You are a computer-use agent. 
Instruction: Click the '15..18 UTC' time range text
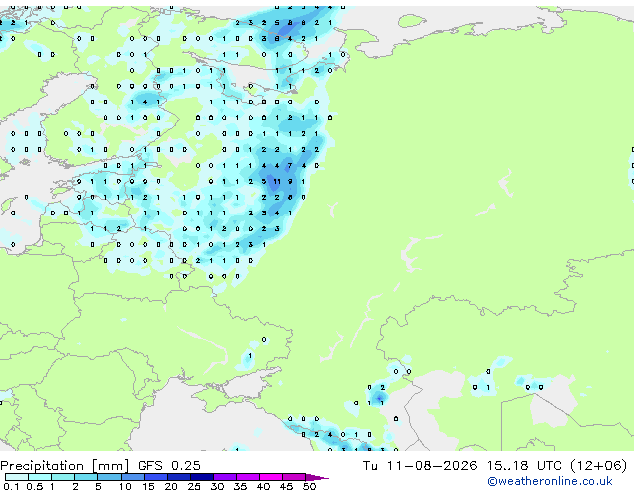click(x=524, y=466)
